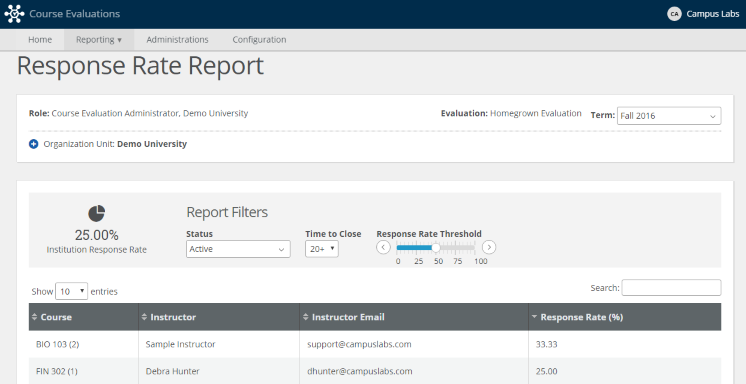
Task: Open the CA Campus Labs avatar icon
Action: click(674, 14)
